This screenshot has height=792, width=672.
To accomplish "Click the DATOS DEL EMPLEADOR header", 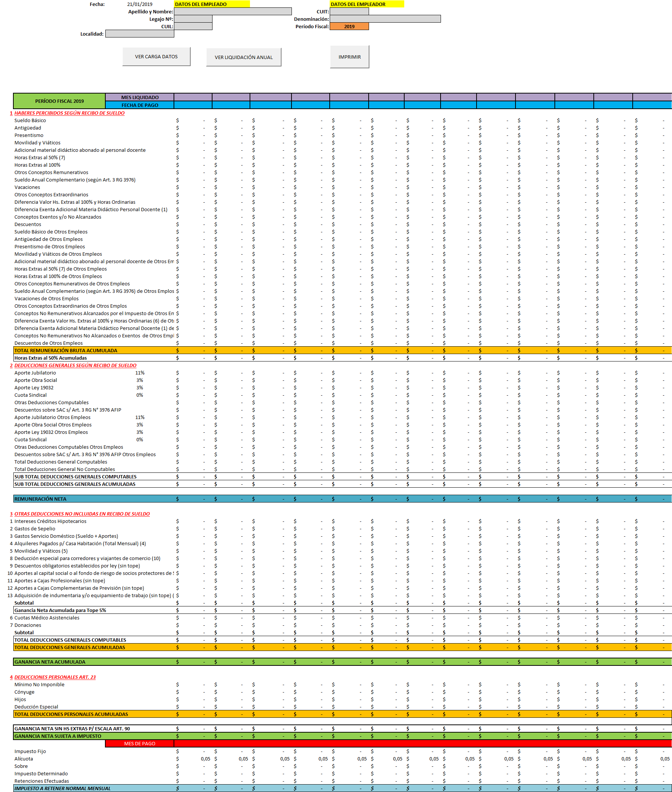I will pyautogui.click(x=367, y=4).
